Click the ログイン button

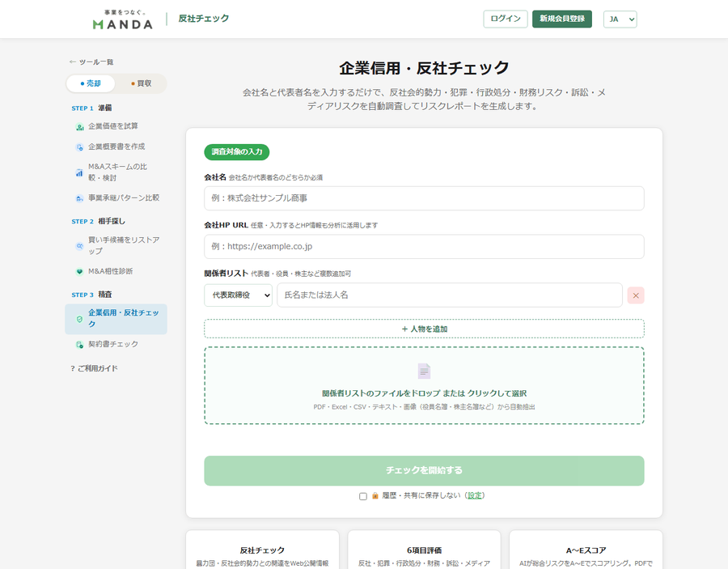pos(505,19)
